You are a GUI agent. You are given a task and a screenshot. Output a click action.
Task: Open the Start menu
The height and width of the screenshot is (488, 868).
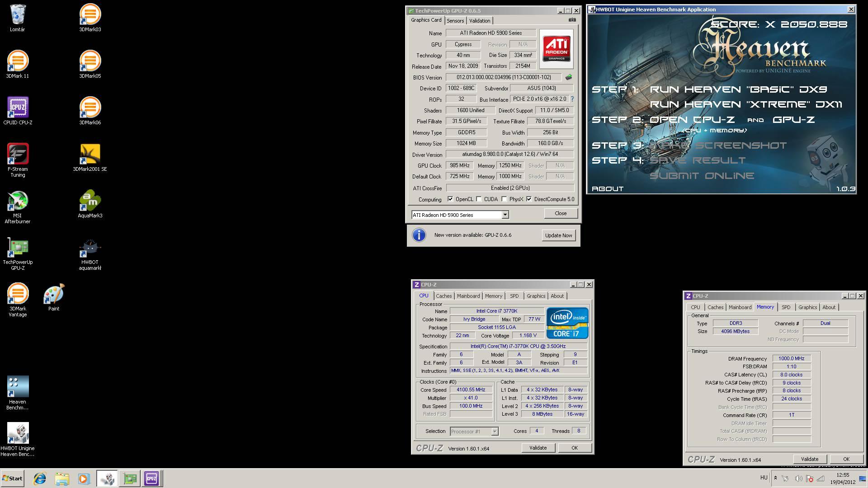point(13,479)
